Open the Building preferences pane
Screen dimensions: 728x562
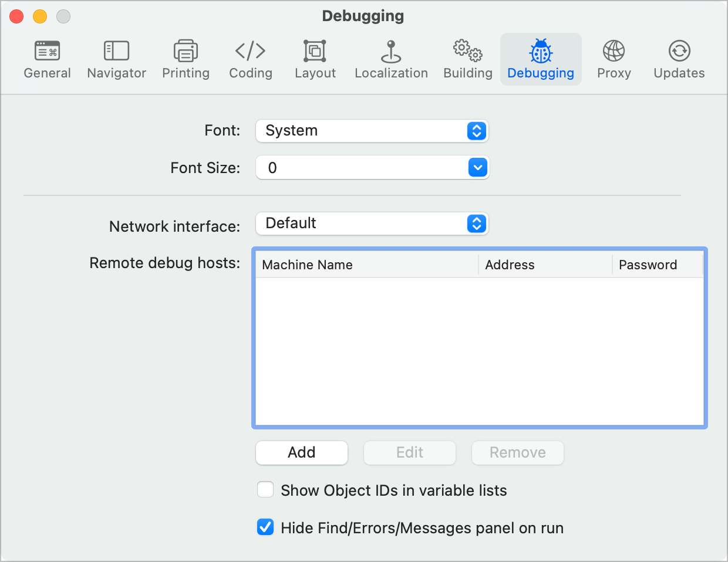click(468, 59)
